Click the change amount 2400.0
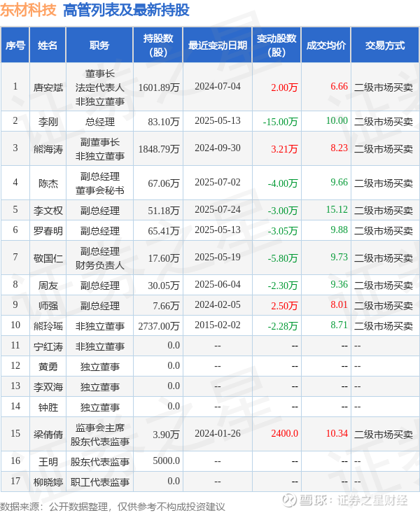 (284, 433)
